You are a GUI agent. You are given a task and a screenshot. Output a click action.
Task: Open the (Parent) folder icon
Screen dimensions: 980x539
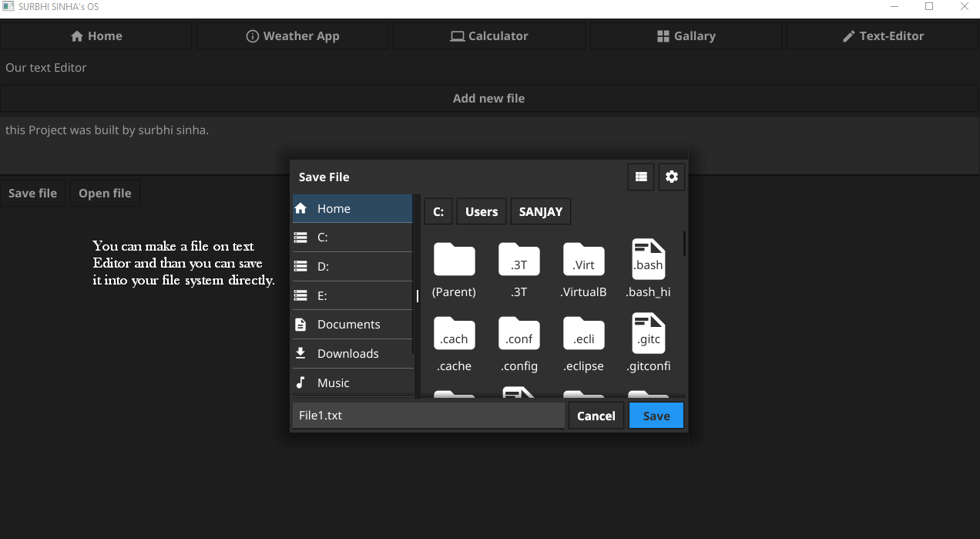(454, 259)
